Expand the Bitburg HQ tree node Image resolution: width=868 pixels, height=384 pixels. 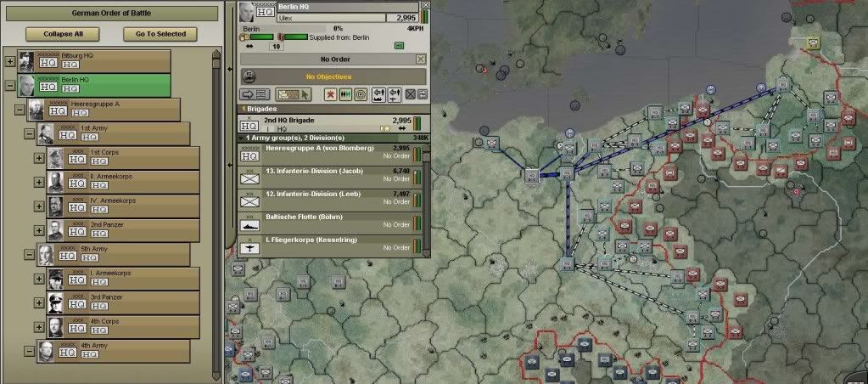tap(10, 61)
